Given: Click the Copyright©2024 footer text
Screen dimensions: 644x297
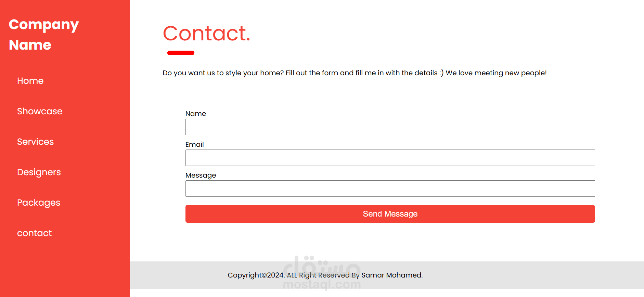Looking at the screenshot, I should [256, 275].
